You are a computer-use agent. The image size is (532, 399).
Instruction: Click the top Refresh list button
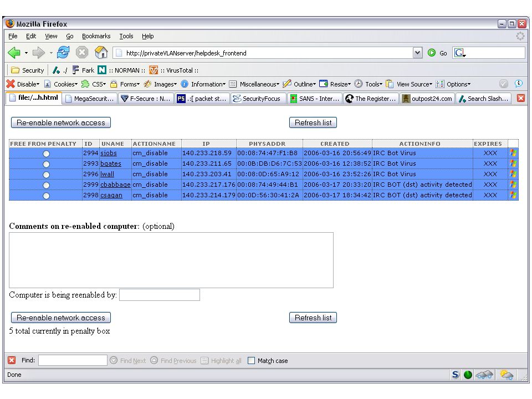pyautogui.click(x=313, y=122)
